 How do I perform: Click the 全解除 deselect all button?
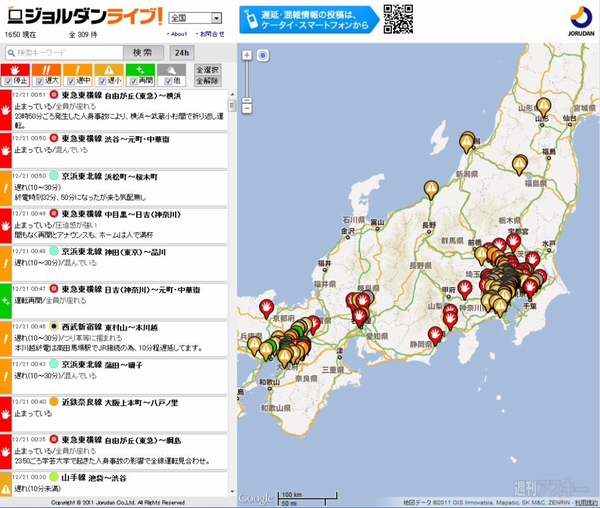pyautogui.click(x=207, y=81)
